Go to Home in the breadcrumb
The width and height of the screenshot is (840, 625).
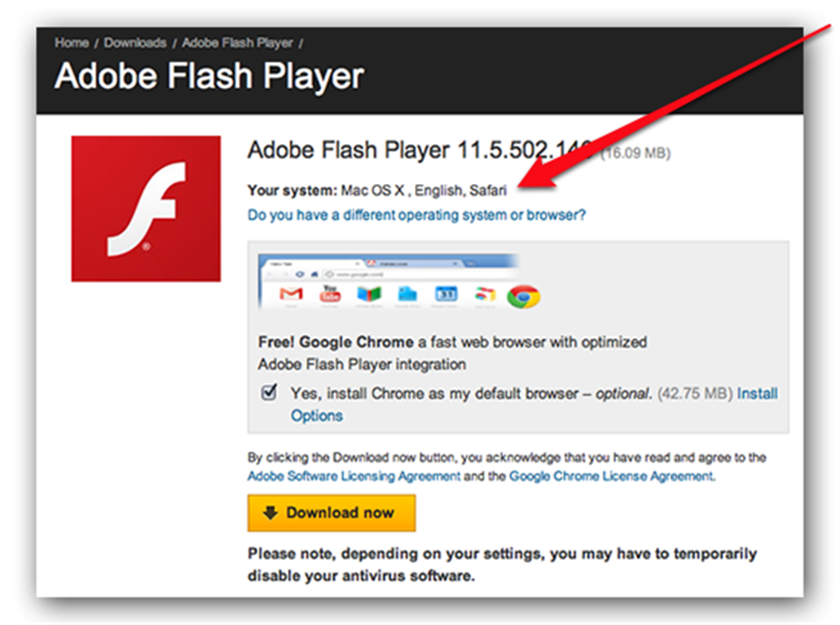point(71,42)
